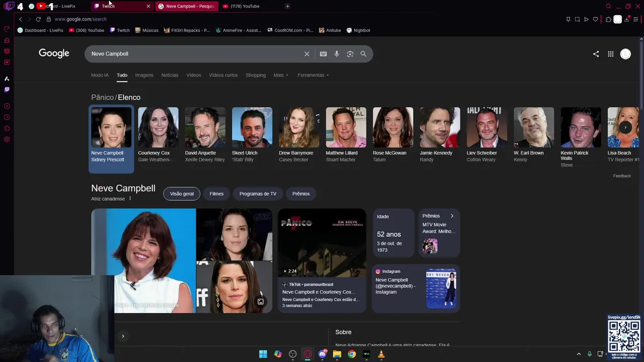The image size is (644, 362).
Task: Select the Prêmios chip
Action: [301, 194]
